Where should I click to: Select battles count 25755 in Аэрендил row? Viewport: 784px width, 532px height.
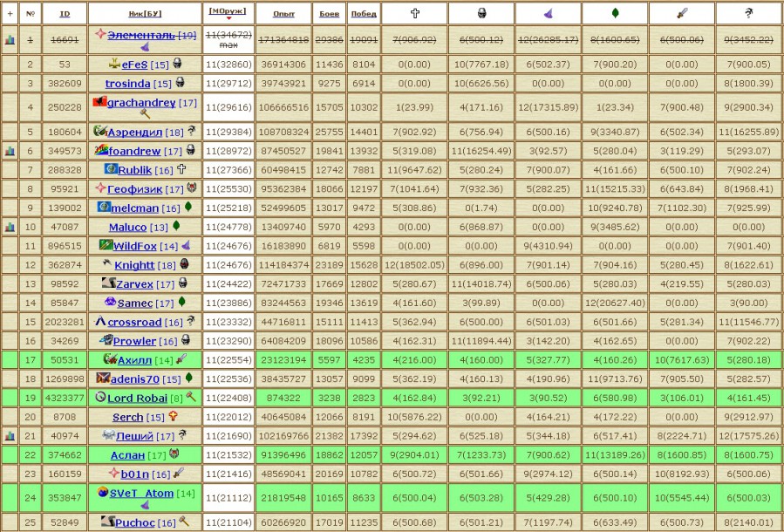coord(329,133)
